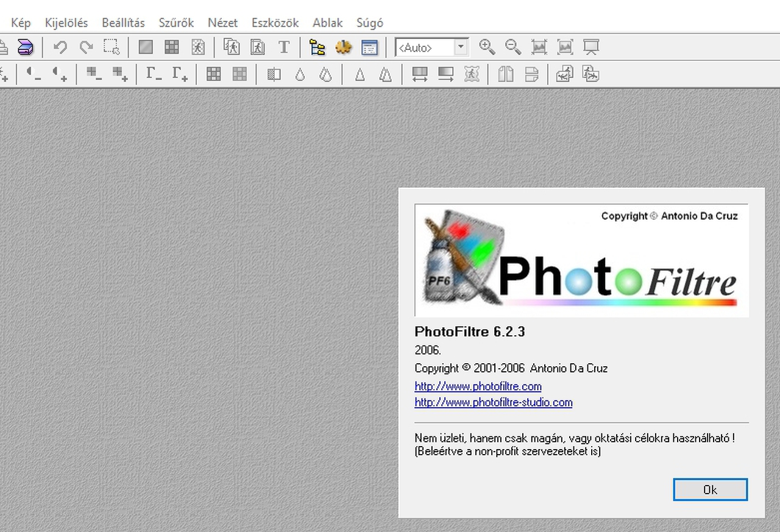Open the Súgó menu
Screen dimensions: 780x532
click(x=370, y=23)
